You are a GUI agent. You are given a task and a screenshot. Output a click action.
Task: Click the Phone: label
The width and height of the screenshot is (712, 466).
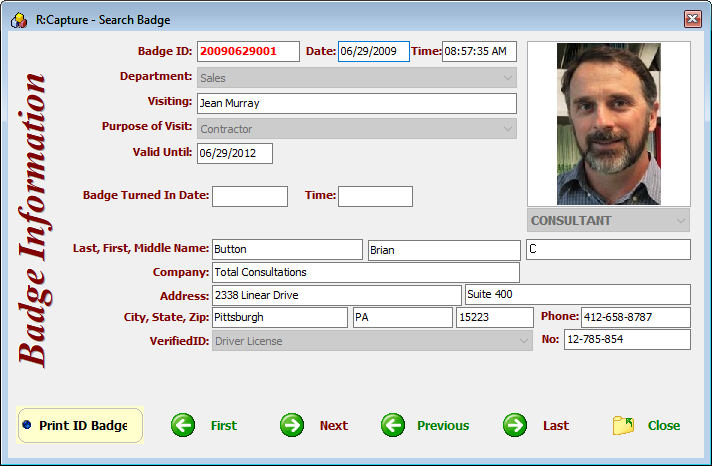coord(560,316)
